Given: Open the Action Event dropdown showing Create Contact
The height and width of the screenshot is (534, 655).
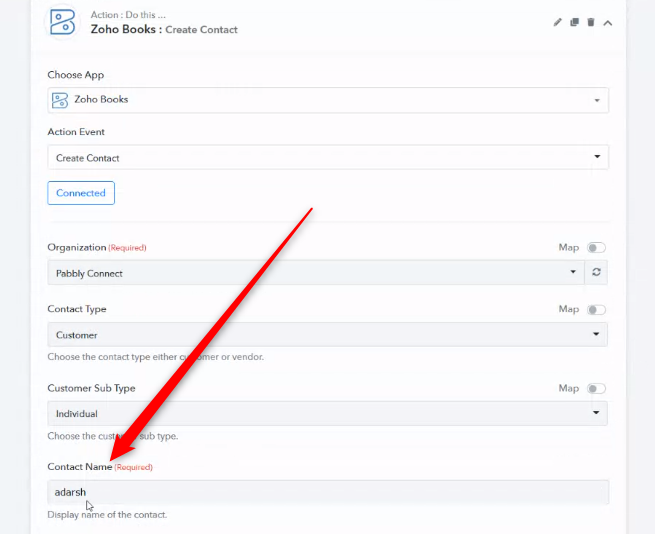Looking at the screenshot, I should pos(328,158).
